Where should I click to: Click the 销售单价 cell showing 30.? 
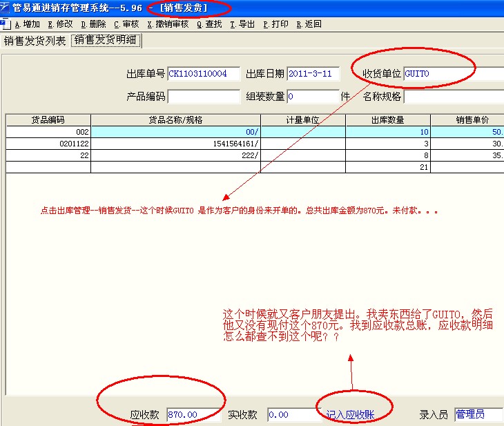[467, 144]
